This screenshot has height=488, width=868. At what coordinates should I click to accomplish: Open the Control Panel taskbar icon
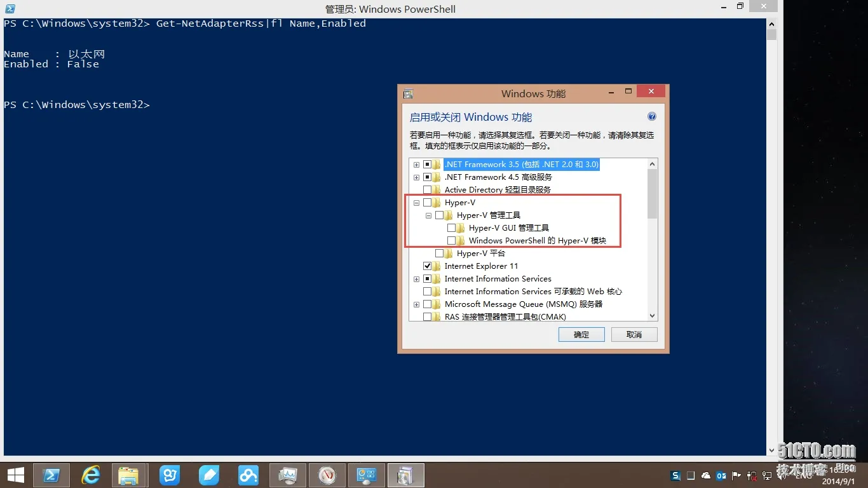[367, 475]
